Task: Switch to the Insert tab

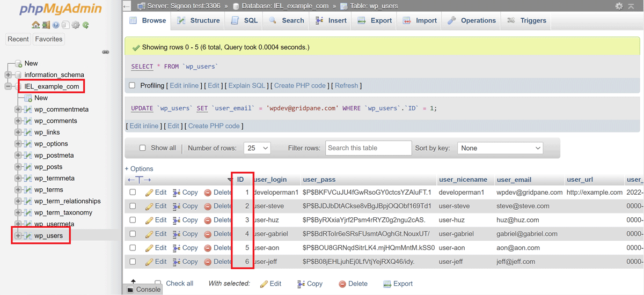Action: 331,20
